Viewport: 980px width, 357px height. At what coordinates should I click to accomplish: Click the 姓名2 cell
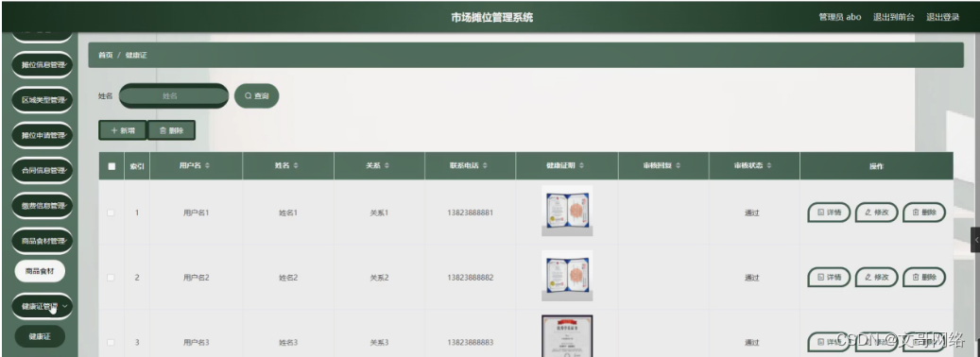[x=288, y=278]
